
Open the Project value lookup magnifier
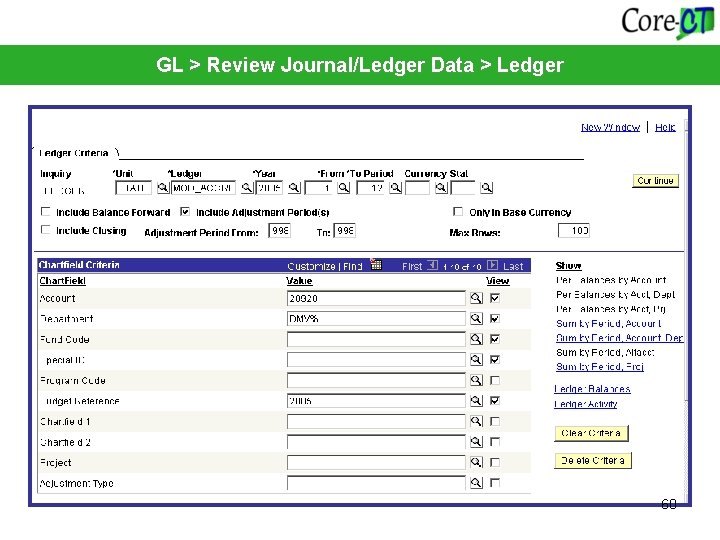tap(476, 462)
